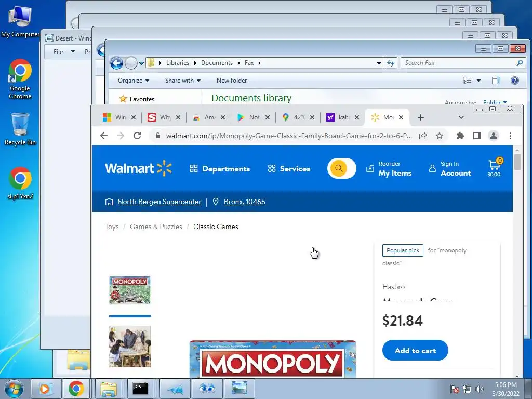Click the Bronx, 10465 location link
The width and height of the screenshot is (532, 399).
[244, 202]
